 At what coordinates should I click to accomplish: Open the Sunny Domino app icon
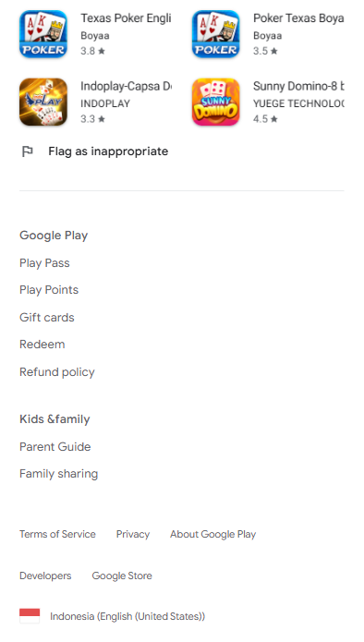coord(216,102)
